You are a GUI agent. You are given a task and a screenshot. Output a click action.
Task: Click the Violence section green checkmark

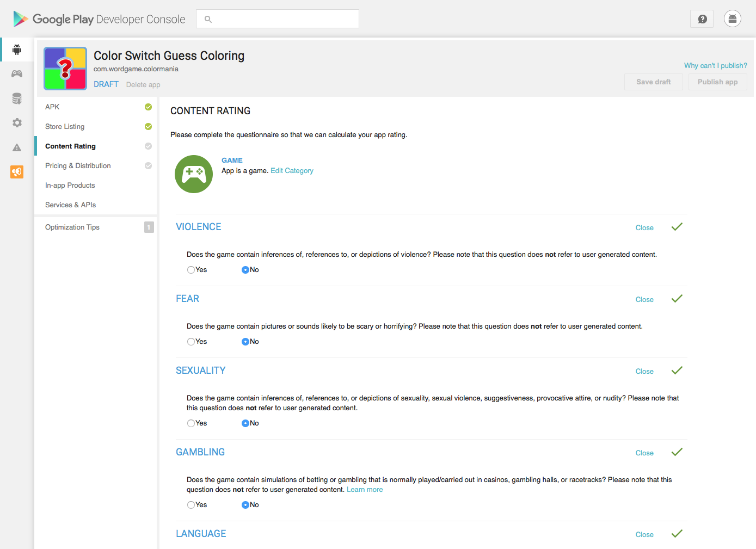pos(677,227)
